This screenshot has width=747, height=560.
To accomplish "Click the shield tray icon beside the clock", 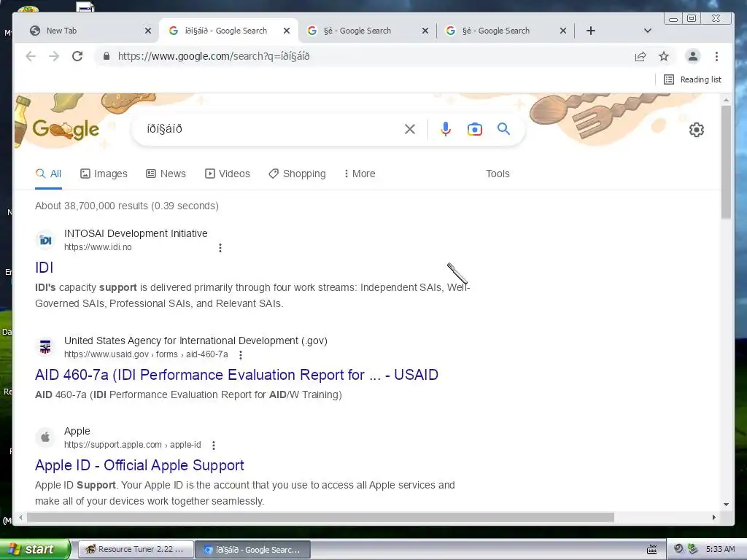I will click(x=693, y=549).
